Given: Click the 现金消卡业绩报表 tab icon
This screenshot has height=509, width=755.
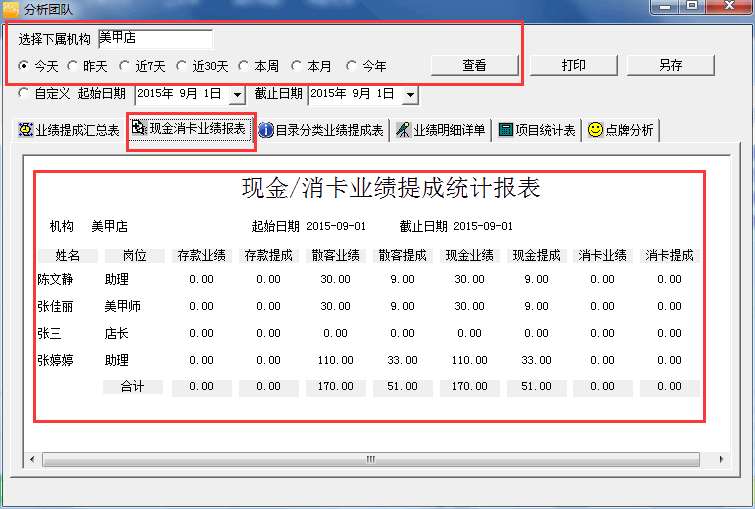Looking at the screenshot, I should pos(139,128).
